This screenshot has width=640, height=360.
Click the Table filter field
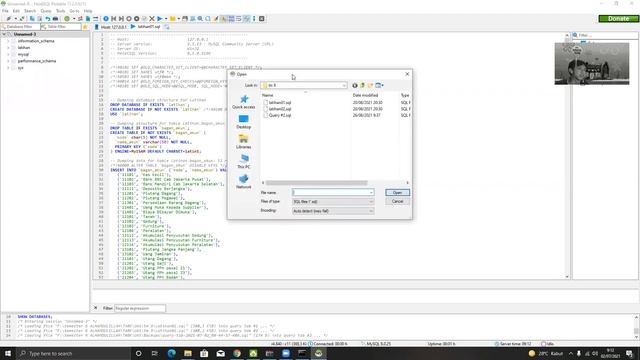coord(60,27)
